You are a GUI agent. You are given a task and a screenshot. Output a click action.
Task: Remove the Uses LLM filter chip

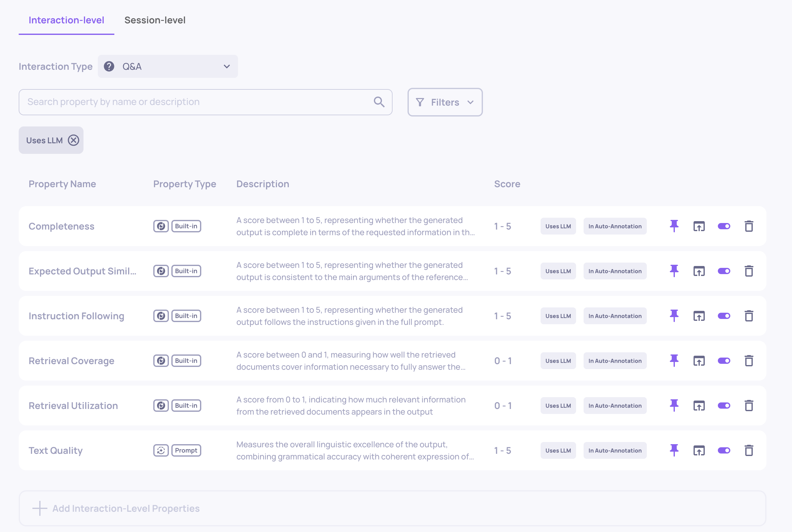(73, 140)
